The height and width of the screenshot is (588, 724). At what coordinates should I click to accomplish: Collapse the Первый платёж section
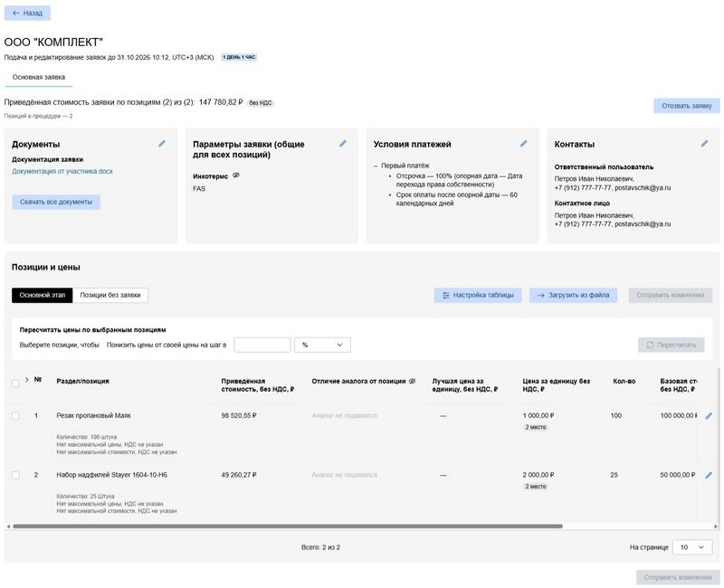(376, 166)
